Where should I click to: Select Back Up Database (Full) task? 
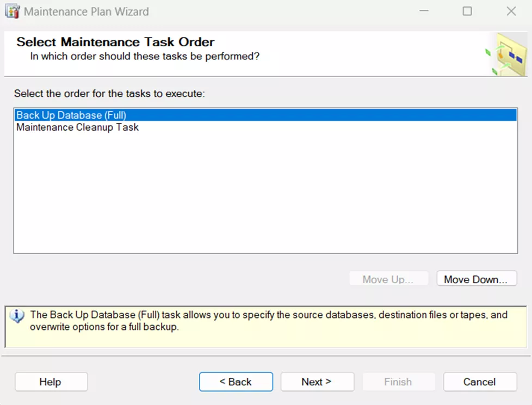pos(265,115)
